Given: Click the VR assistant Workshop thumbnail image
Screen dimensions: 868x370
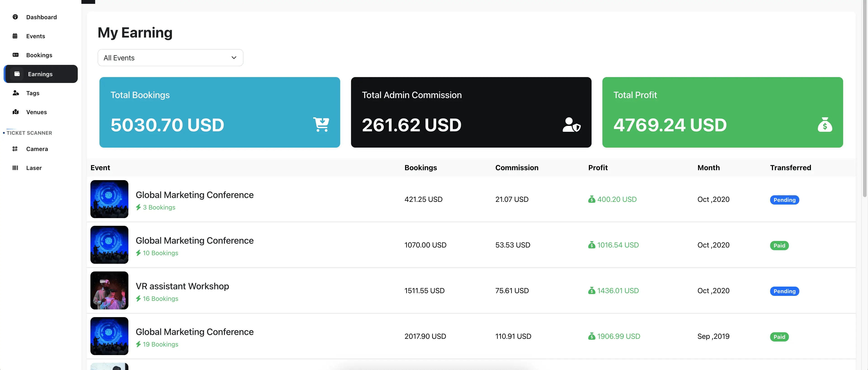Looking at the screenshot, I should point(109,290).
